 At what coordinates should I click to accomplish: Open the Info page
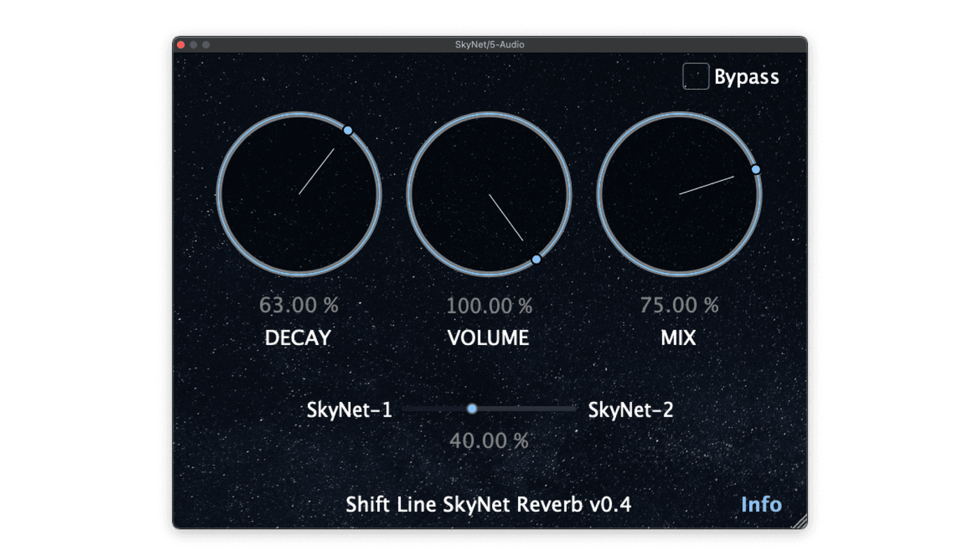pos(761,505)
